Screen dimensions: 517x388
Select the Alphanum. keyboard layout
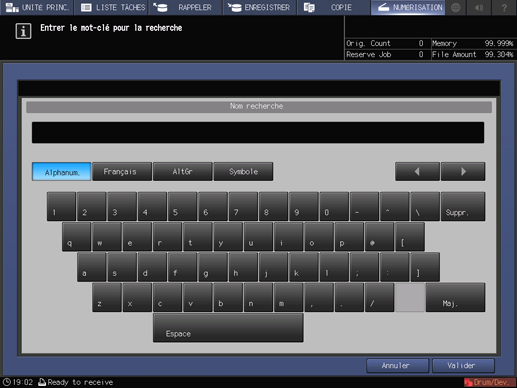62,172
